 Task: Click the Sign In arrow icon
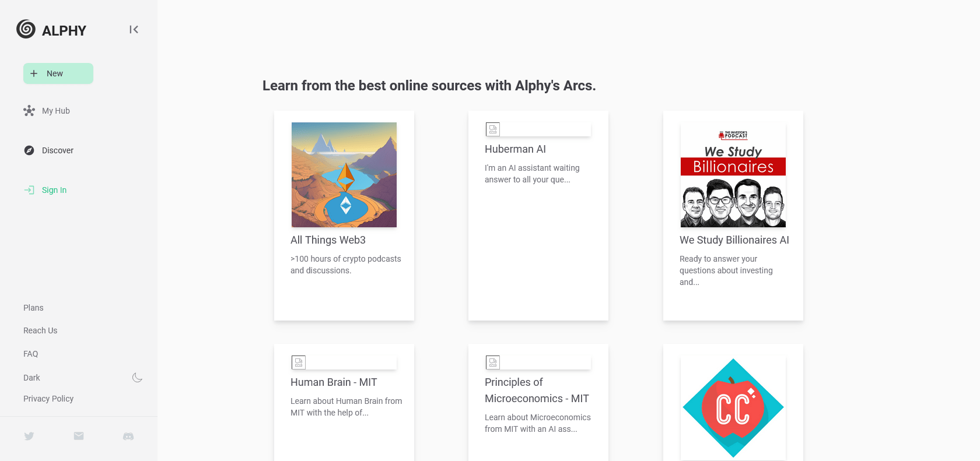29,190
